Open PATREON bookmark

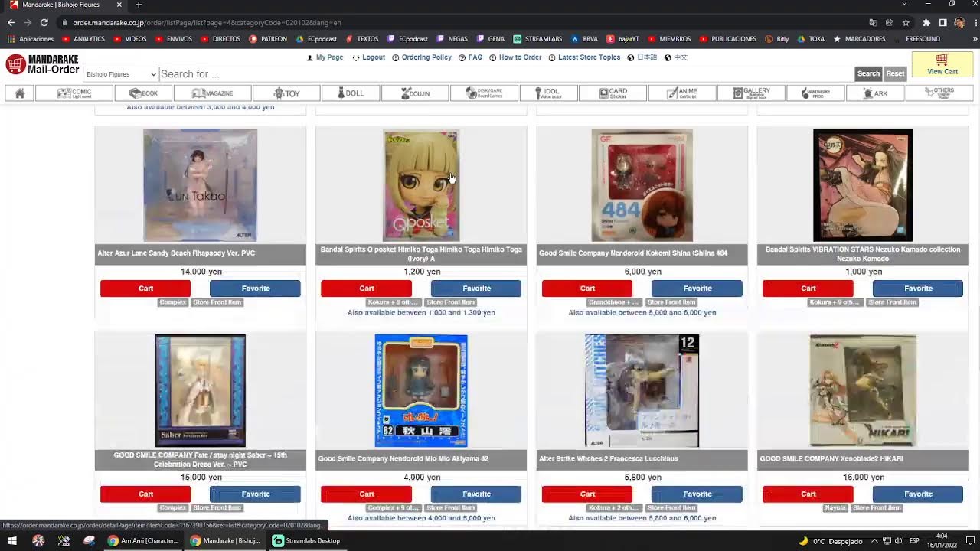(x=268, y=39)
